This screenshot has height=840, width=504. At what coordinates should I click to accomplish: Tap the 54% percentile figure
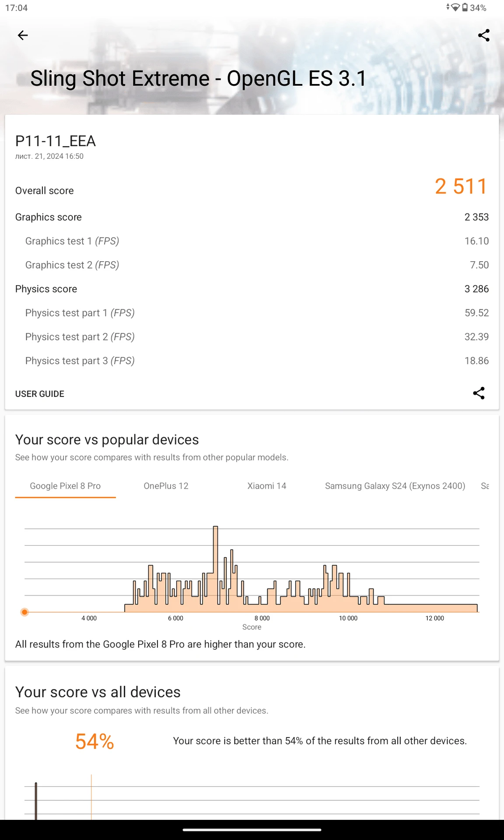(x=94, y=742)
